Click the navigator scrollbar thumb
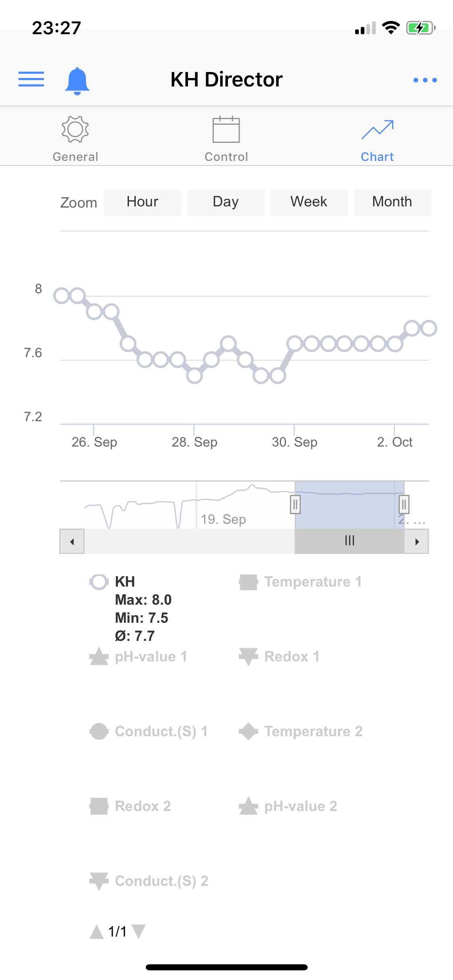Viewport: 453px width, 980px height. tap(350, 541)
